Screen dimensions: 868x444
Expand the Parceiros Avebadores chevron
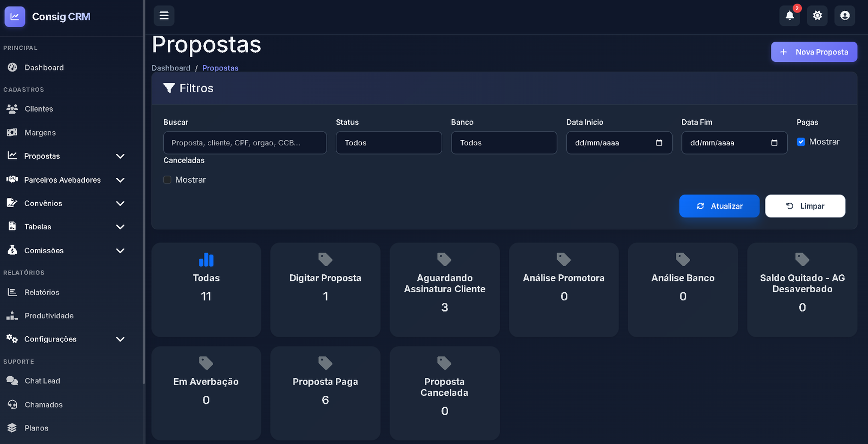(x=120, y=180)
